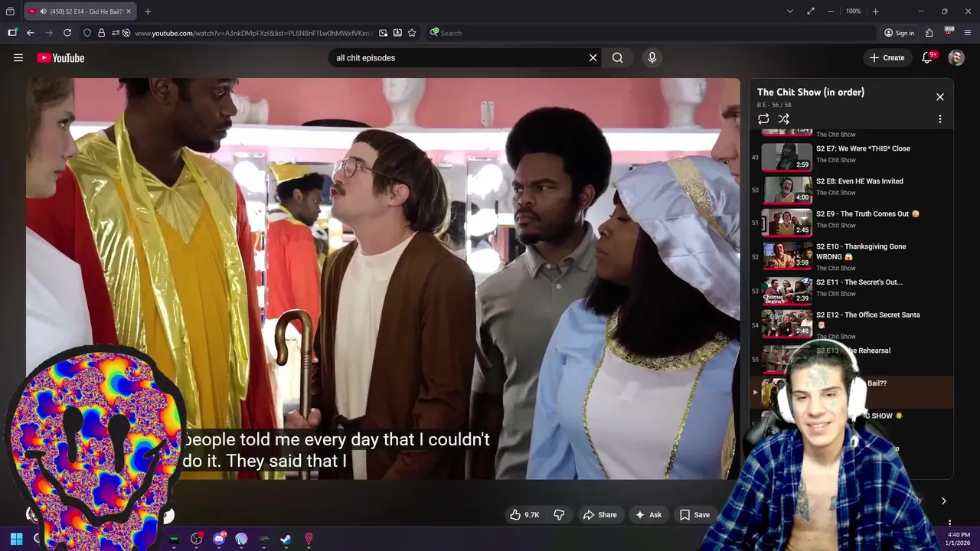Toggle playlist loop
Image resolution: width=980 pixels, height=551 pixels.
point(763,119)
